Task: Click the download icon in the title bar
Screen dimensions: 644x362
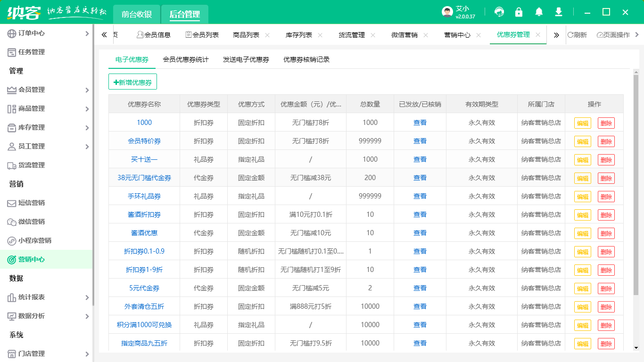Action: coord(558,12)
